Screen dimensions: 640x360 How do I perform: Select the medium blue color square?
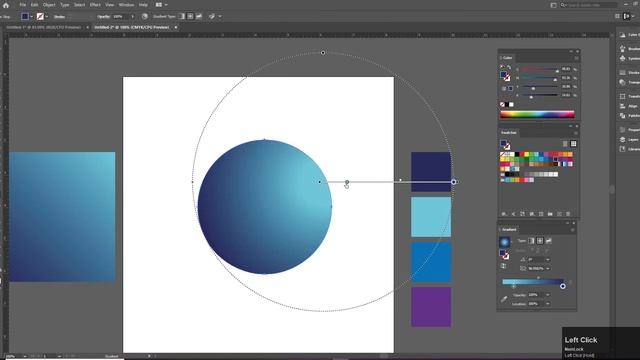[431, 262]
